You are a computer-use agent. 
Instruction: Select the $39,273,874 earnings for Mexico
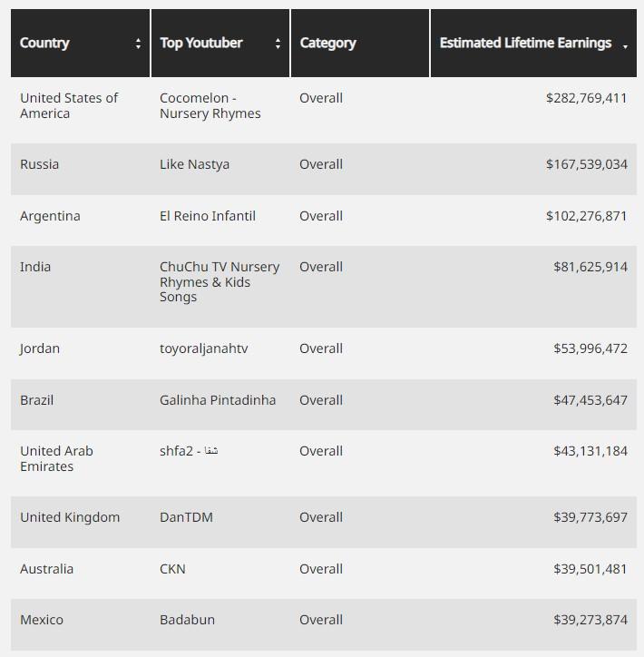coord(590,620)
